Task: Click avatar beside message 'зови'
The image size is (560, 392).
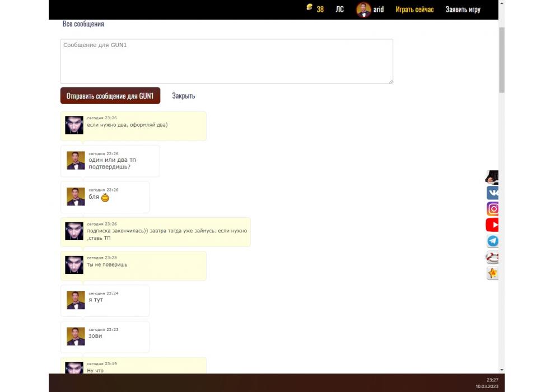Action: click(x=76, y=337)
